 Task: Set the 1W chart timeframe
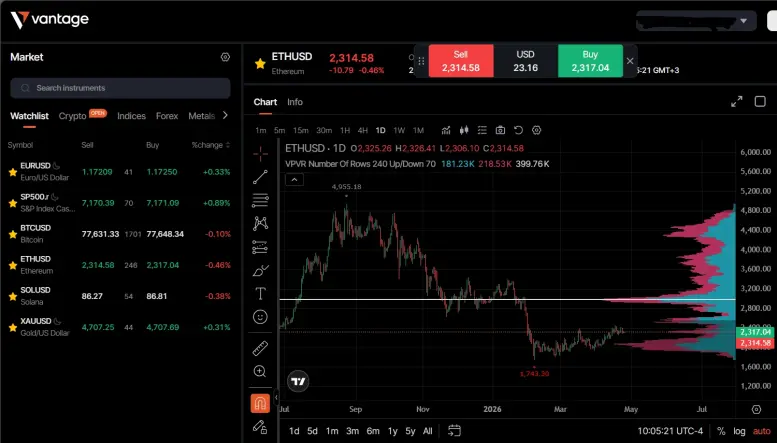399,130
